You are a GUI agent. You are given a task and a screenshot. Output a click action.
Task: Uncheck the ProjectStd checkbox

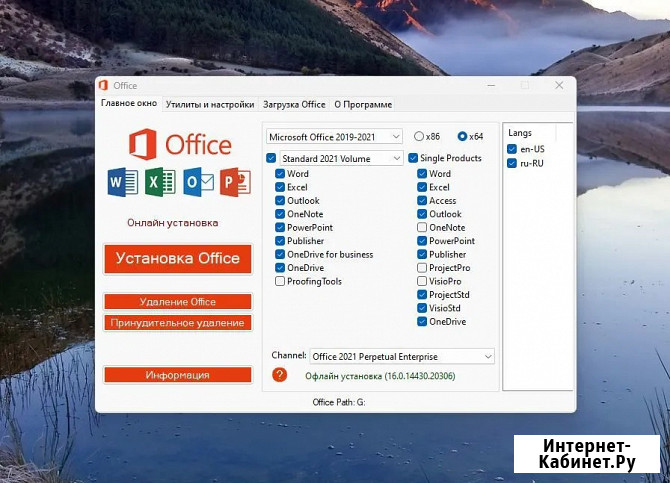pos(422,295)
